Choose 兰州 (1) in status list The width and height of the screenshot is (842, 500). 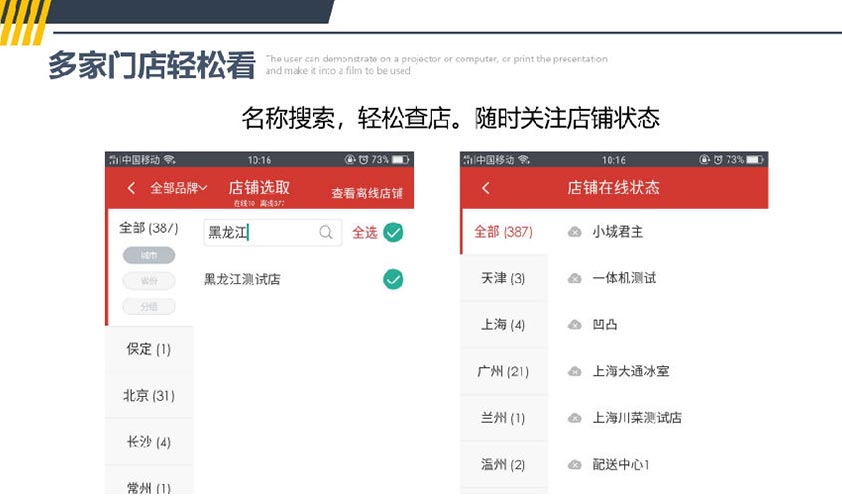coord(504,418)
